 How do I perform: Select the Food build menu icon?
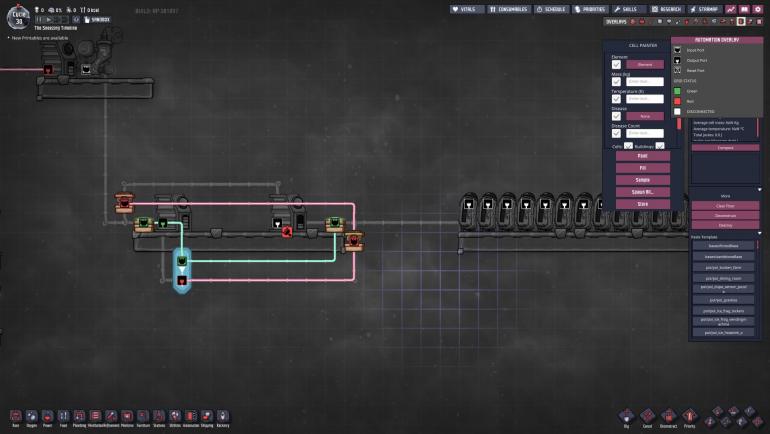63,415
